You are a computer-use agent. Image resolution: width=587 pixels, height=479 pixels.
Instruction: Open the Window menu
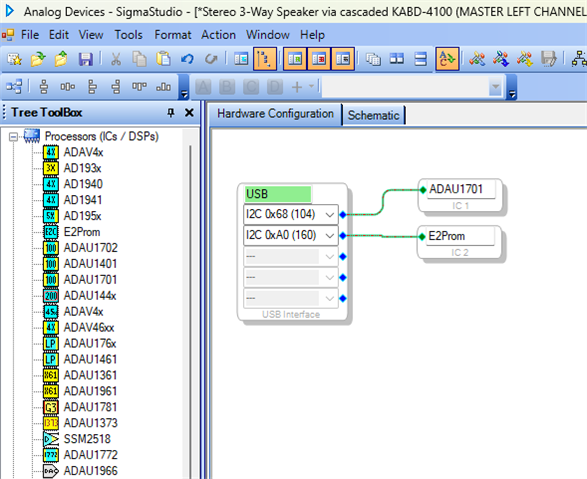pyautogui.click(x=268, y=35)
